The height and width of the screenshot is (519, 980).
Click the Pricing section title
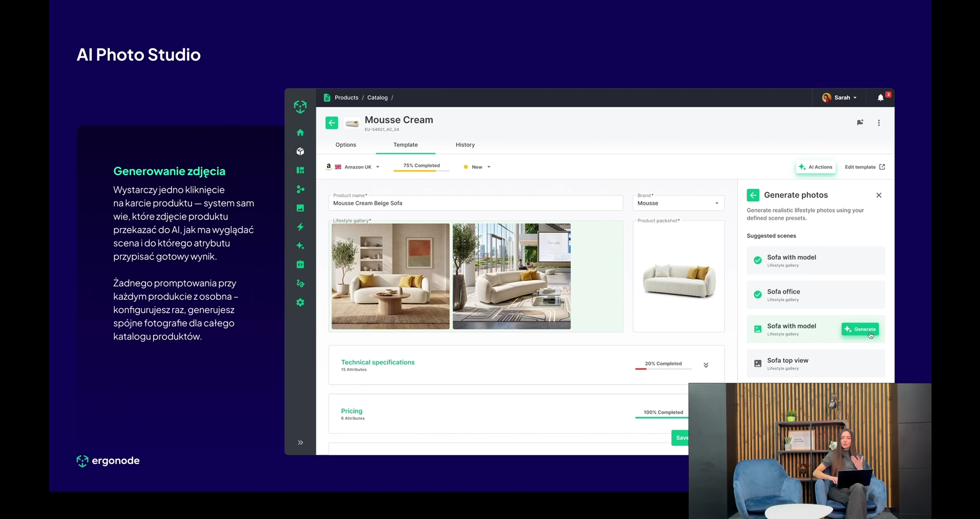[x=352, y=411]
